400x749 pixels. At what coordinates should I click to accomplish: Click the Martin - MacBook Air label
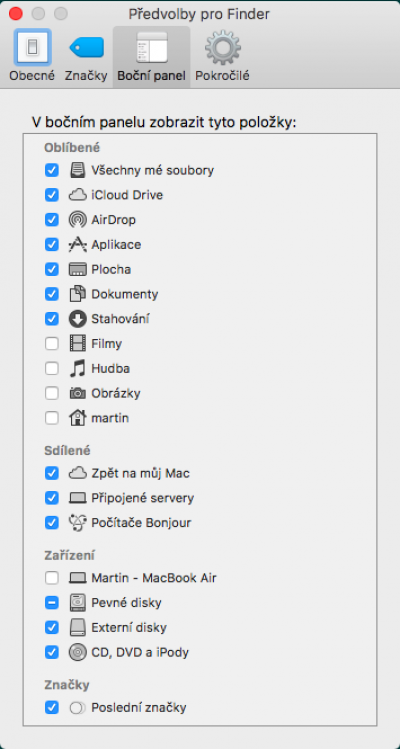154,578
